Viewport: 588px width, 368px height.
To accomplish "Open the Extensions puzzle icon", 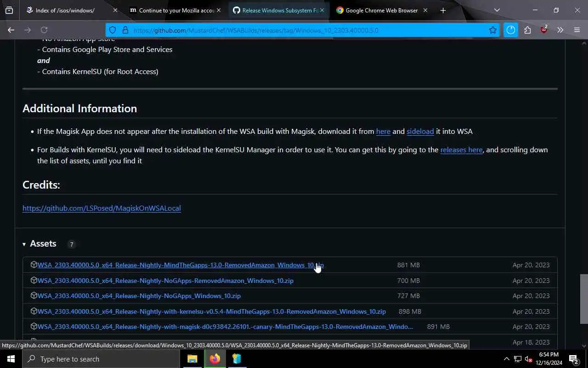I will pyautogui.click(x=527, y=30).
